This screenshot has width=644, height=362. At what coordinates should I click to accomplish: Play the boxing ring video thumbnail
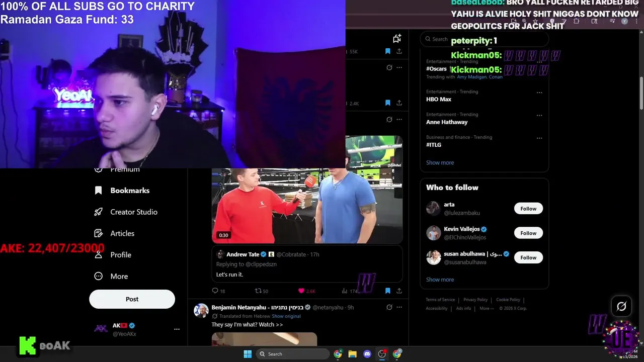[x=307, y=190]
